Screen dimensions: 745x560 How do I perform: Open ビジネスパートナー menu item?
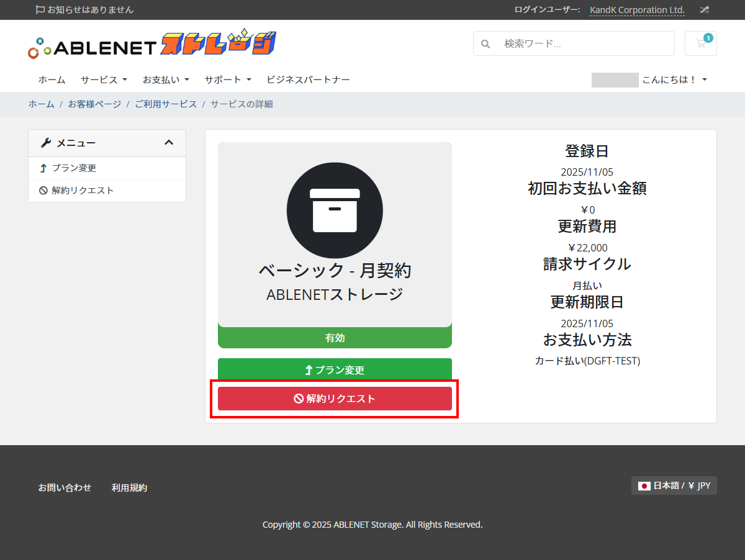[308, 79]
